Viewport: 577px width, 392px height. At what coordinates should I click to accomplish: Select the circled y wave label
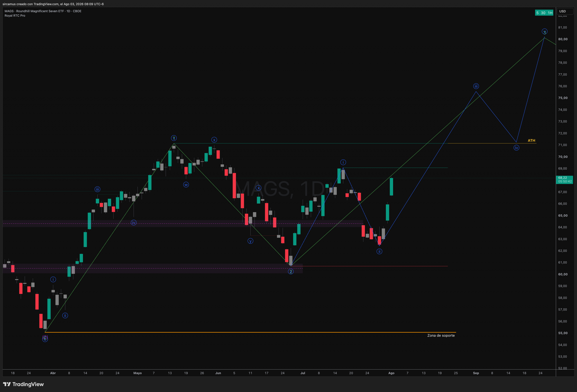(x=250, y=241)
